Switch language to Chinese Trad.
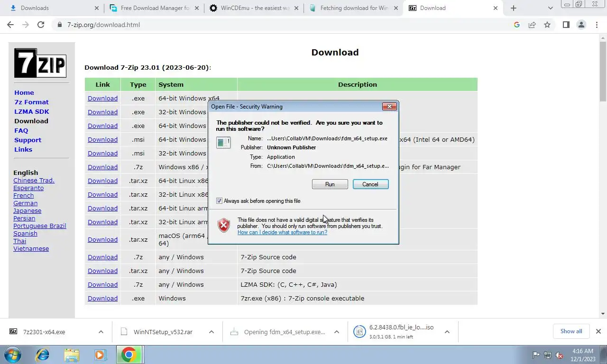Screen dimensions: 607x364 34,181
